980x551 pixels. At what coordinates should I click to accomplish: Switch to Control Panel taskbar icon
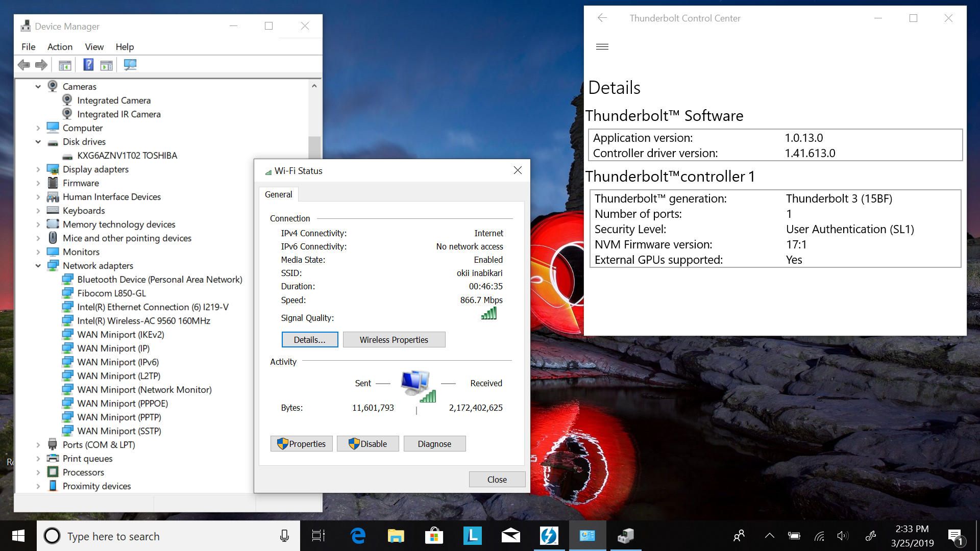point(587,536)
